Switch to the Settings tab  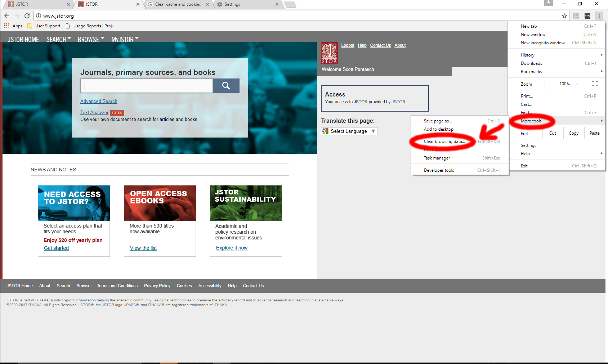pos(249,4)
